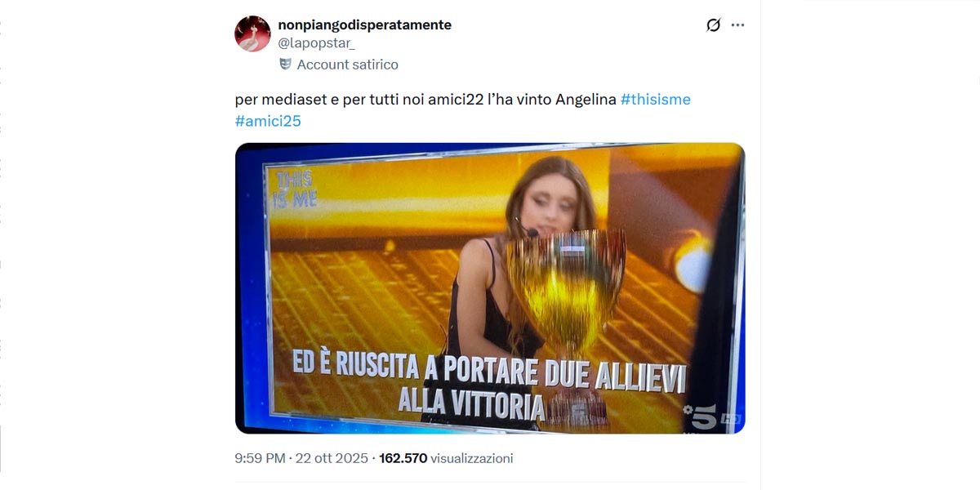The width and height of the screenshot is (980, 490).
Task: Click the nonpiangodisperatamente profile avatar
Action: coord(252,33)
